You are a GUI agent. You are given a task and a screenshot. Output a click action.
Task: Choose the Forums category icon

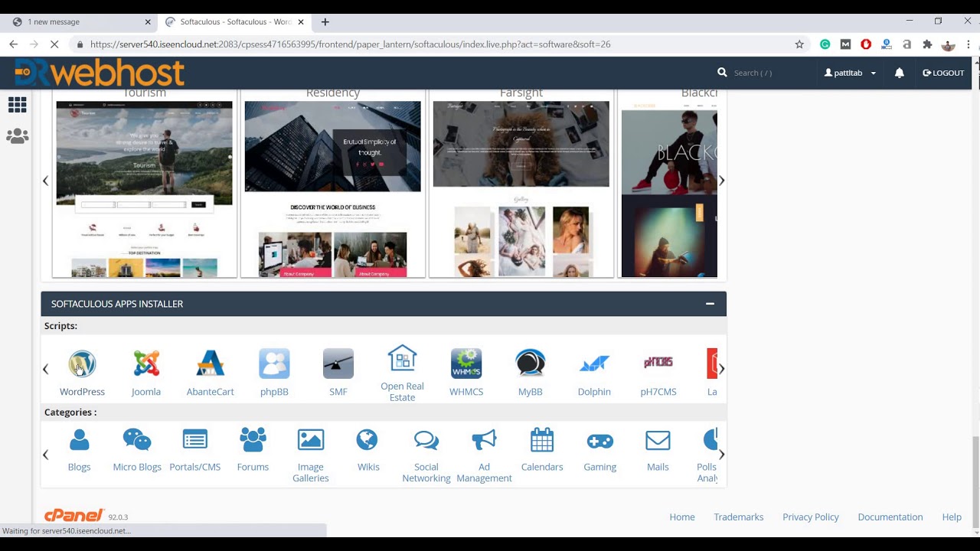point(253,440)
